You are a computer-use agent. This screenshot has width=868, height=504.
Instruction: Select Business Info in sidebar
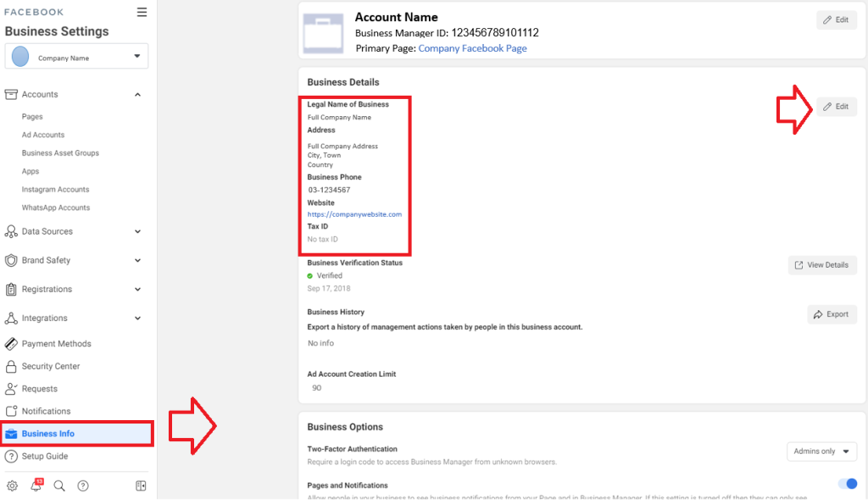[77, 434]
